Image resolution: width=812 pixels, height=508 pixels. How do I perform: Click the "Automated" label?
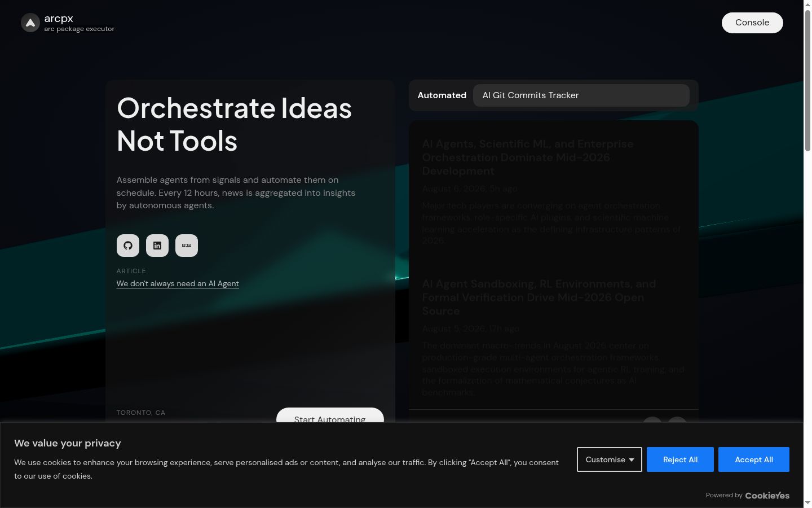[442, 95]
